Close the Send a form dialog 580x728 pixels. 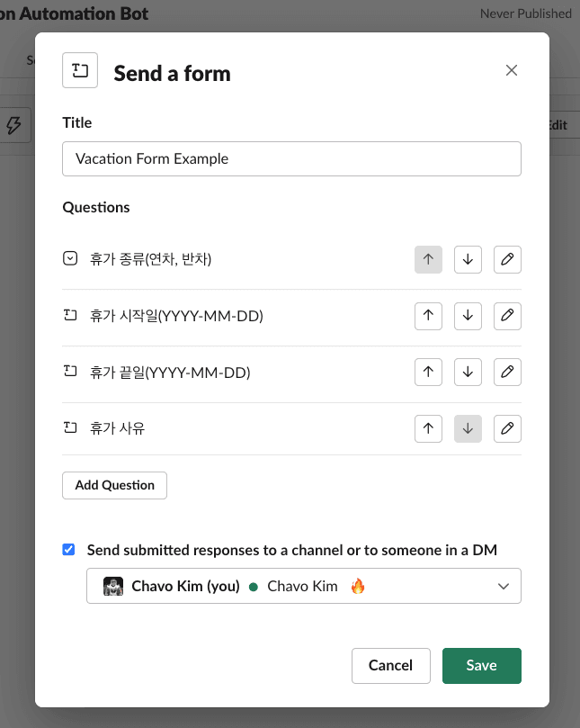tap(512, 70)
